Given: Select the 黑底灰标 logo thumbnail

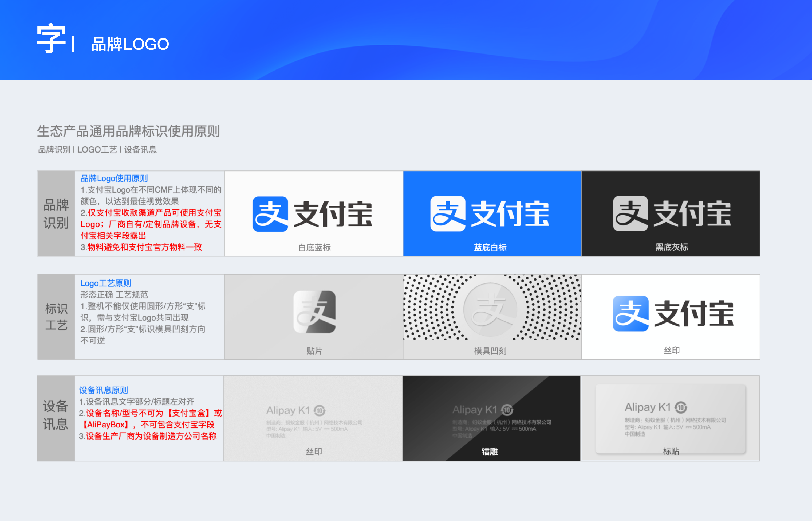Looking at the screenshot, I should click(671, 213).
